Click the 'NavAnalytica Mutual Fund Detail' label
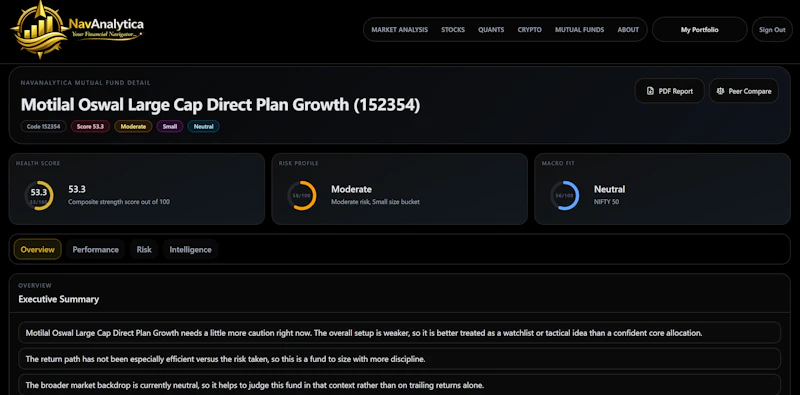Screen dimensions: 800x395 (85, 83)
